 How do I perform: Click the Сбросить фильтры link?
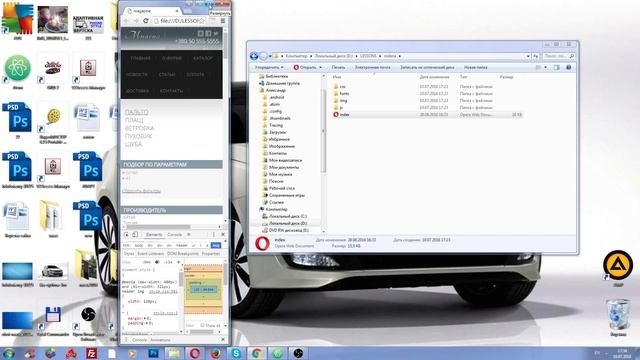(142, 191)
